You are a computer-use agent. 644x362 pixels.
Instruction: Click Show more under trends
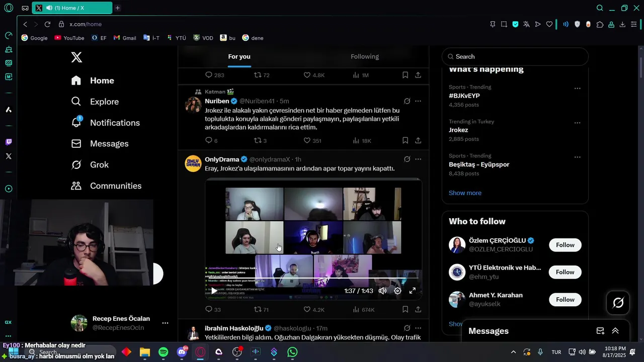pyautogui.click(x=465, y=193)
